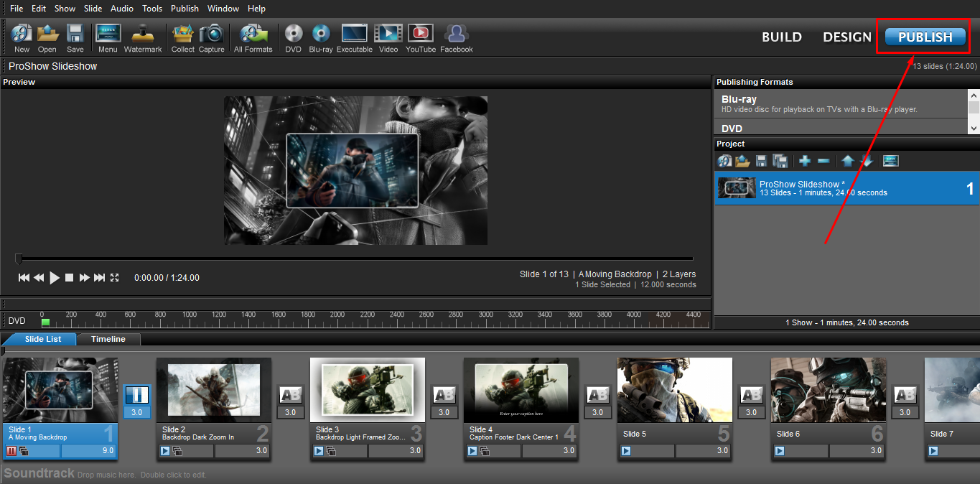Select the Blu-ray publishing format
Image resolution: width=980 pixels, height=484 pixels.
(841, 103)
